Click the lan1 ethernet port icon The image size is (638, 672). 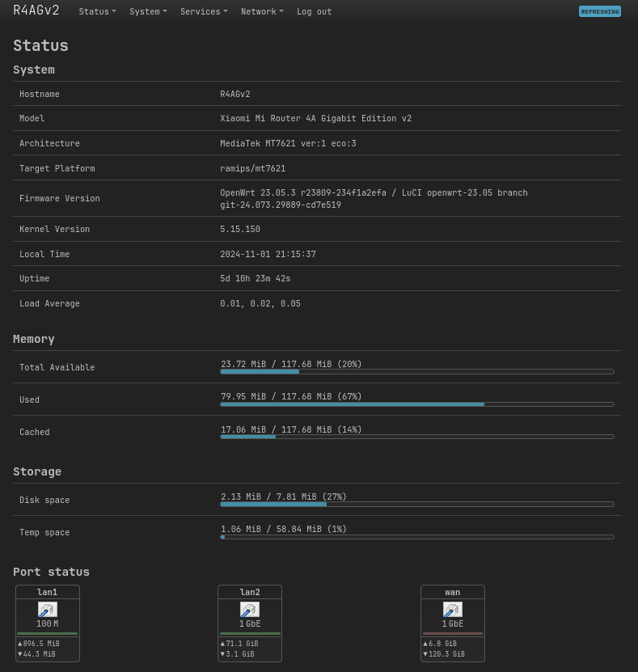[48, 609]
